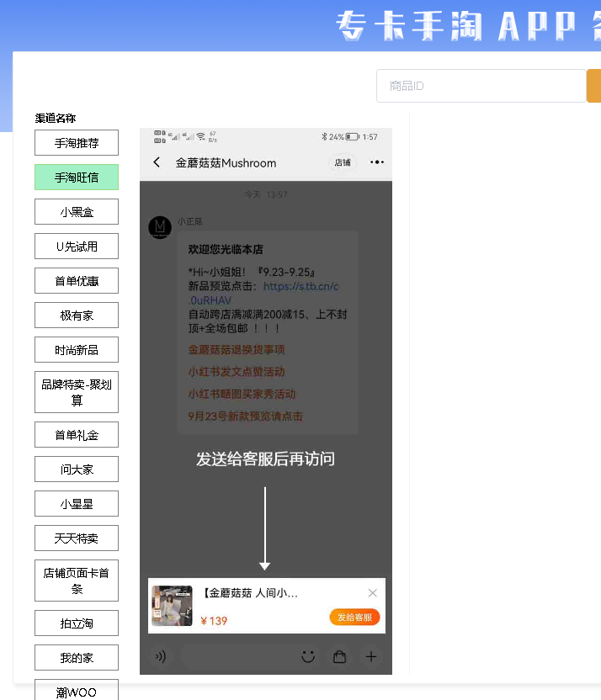Click the 【金蘑菇菇 人间小... product title
The height and width of the screenshot is (700, 601).
pyautogui.click(x=251, y=593)
